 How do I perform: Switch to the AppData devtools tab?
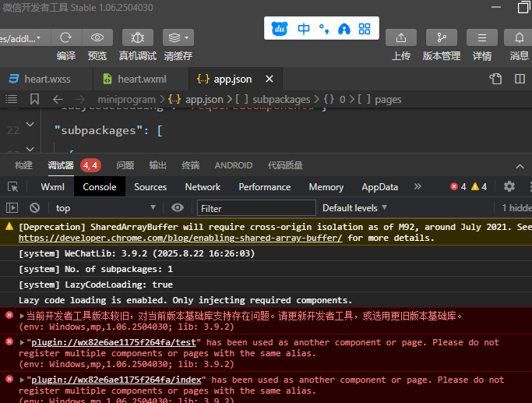click(379, 187)
